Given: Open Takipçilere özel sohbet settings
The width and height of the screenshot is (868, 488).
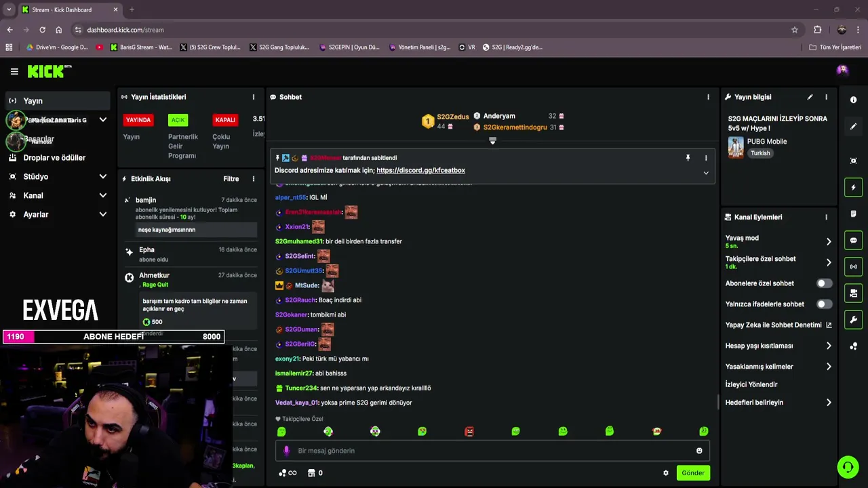Looking at the screenshot, I should pyautogui.click(x=778, y=262).
